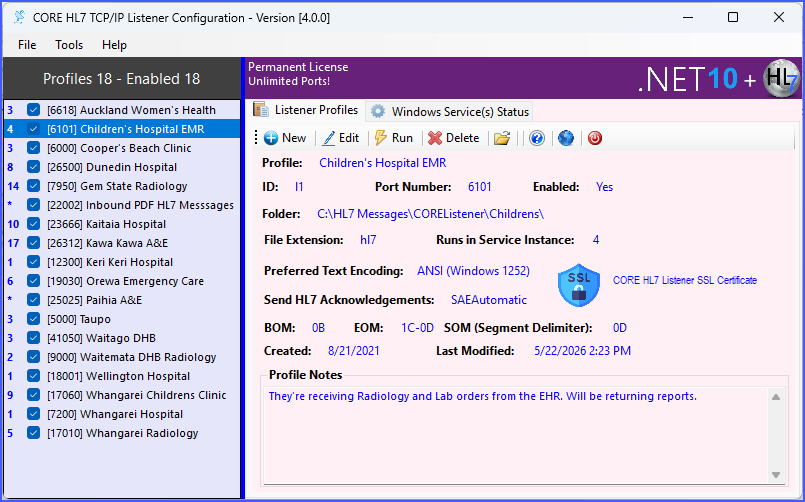This screenshot has height=502, width=805.
Task: Open the Tools menu
Action: click(x=69, y=45)
